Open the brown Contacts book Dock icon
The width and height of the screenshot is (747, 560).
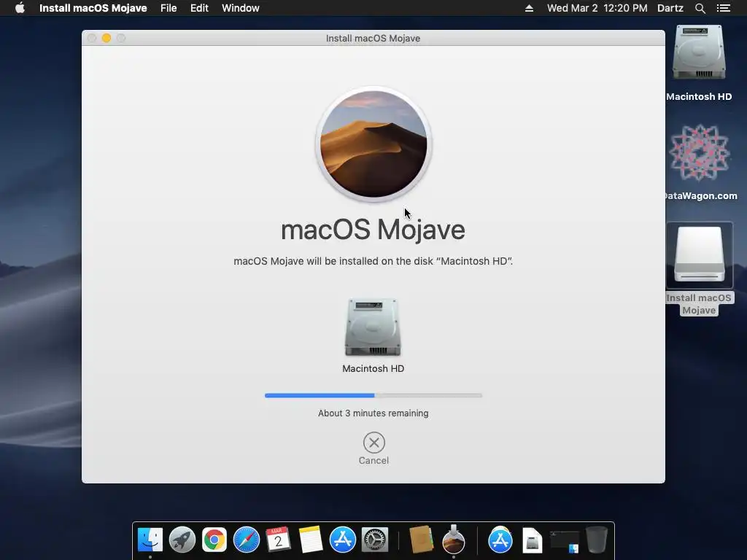422,540
